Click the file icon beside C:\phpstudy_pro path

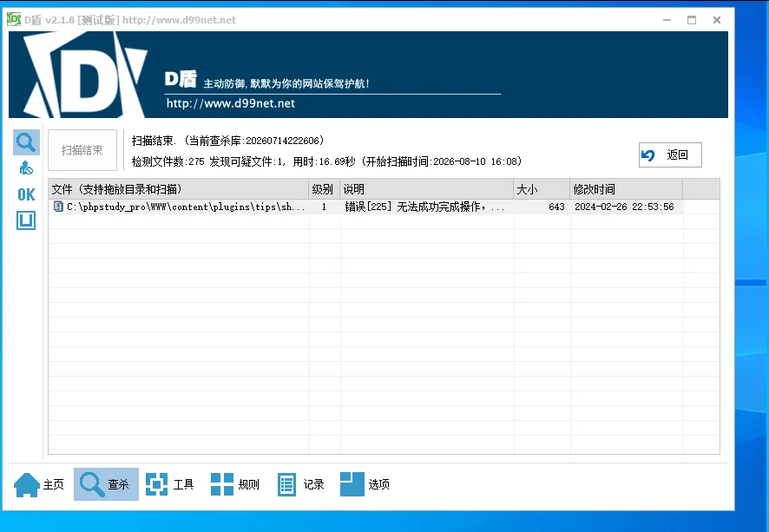[x=58, y=207]
